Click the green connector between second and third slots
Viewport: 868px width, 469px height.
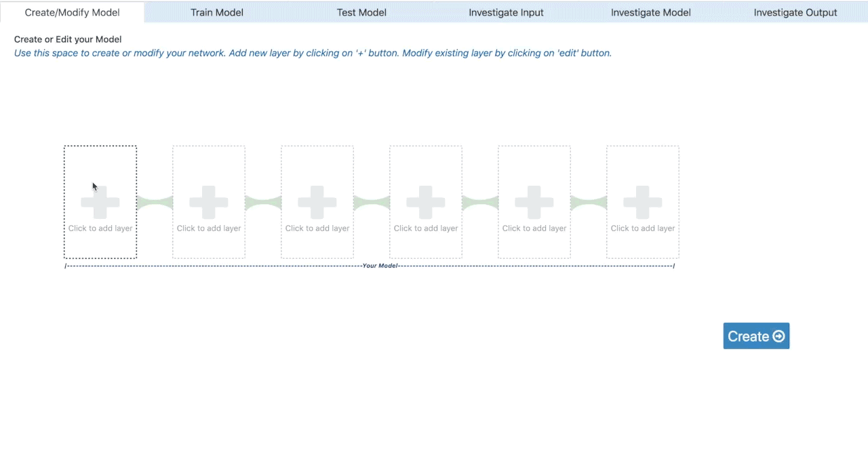(x=263, y=203)
